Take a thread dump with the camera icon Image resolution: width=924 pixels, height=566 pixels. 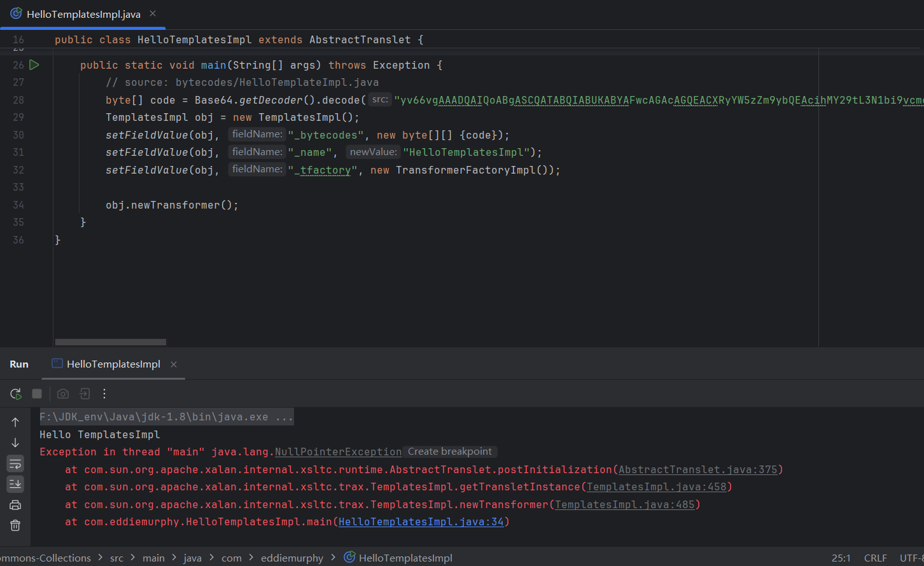click(x=63, y=394)
